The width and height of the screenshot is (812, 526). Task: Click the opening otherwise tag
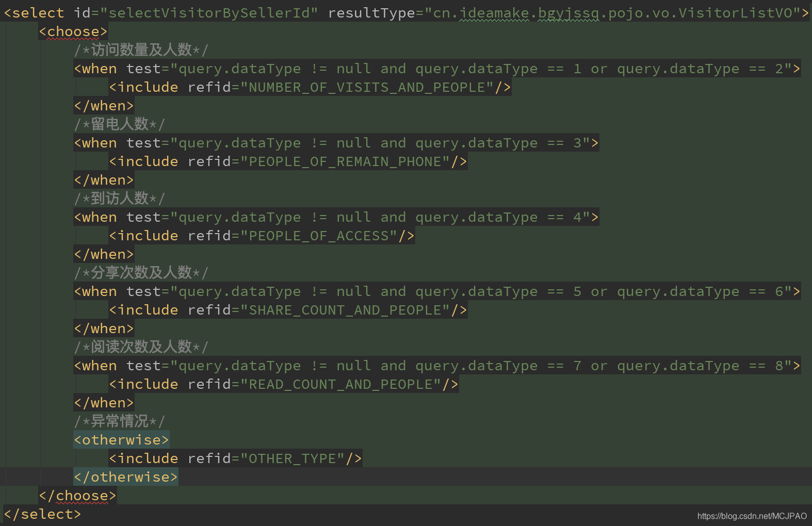121,440
